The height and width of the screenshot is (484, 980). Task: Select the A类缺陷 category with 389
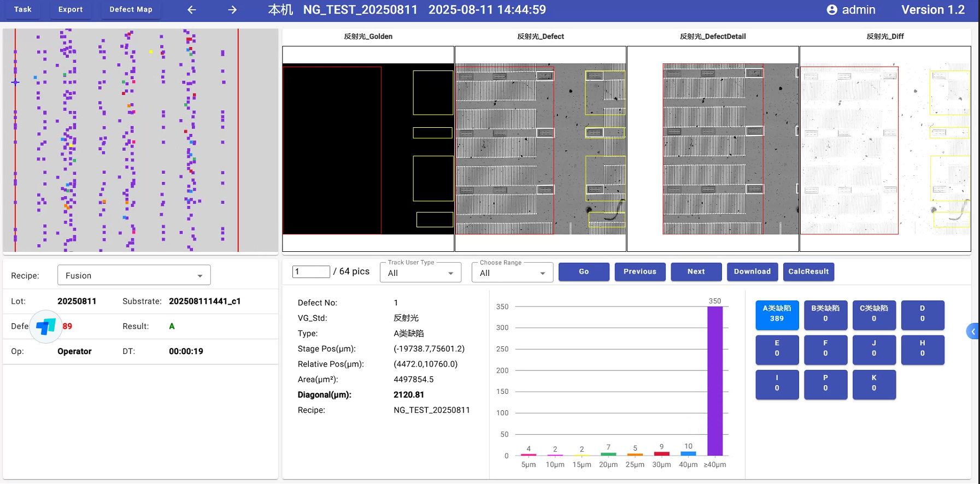777,315
